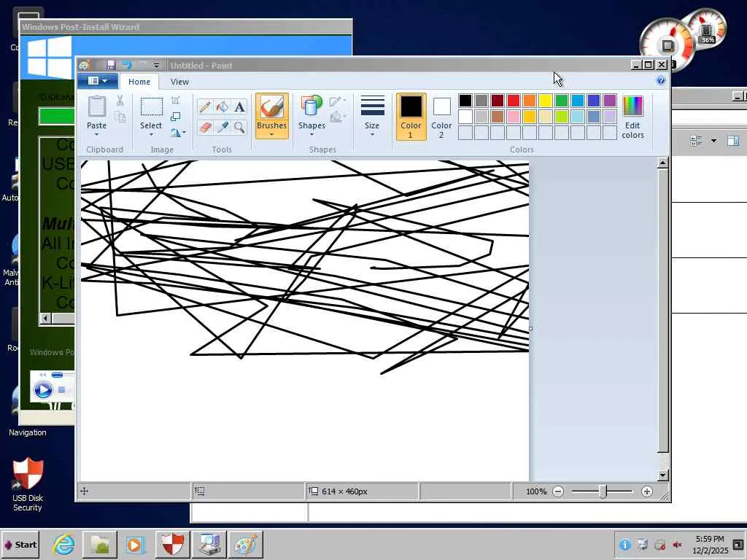
Task: Click the Paste clipboard icon
Action: (97, 106)
